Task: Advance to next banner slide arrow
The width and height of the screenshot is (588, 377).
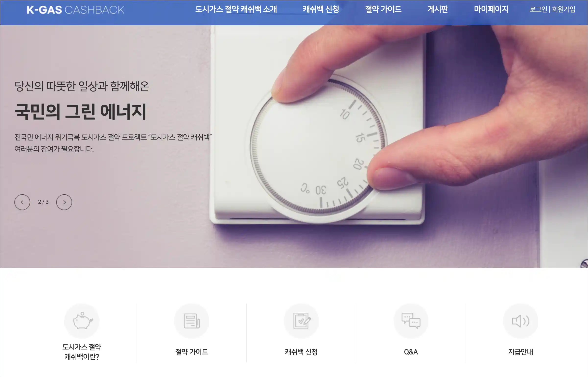Action: (x=64, y=202)
